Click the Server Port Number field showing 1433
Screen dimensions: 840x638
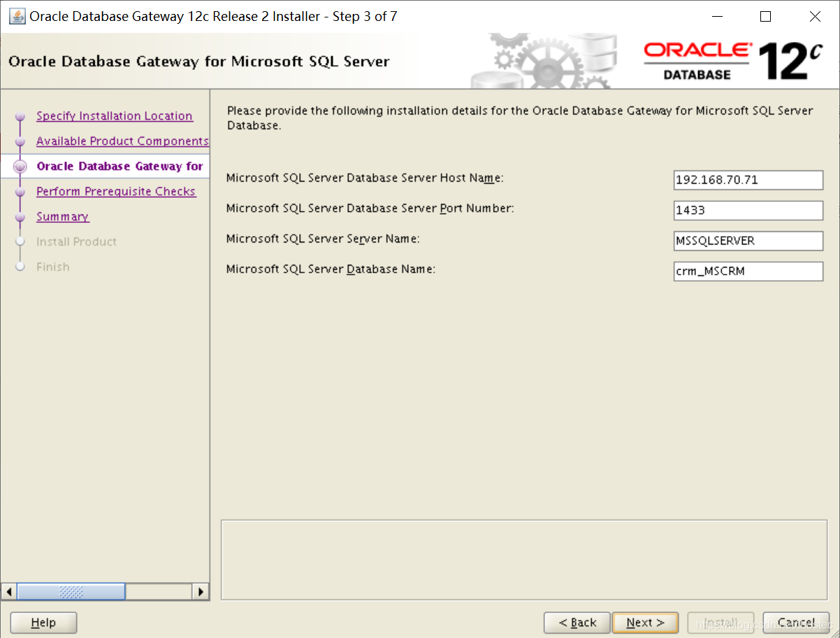(748, 210)
